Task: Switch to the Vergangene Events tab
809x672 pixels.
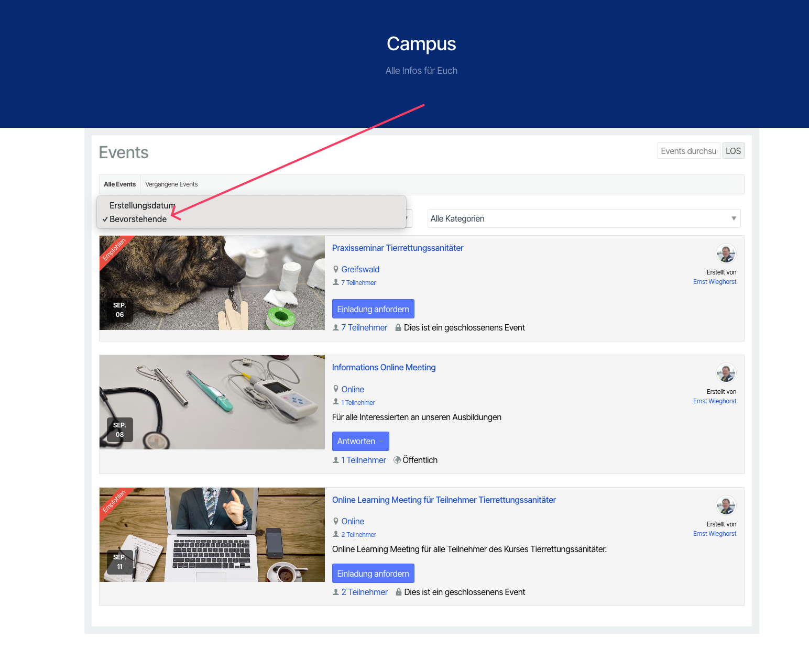Action: 171,184
